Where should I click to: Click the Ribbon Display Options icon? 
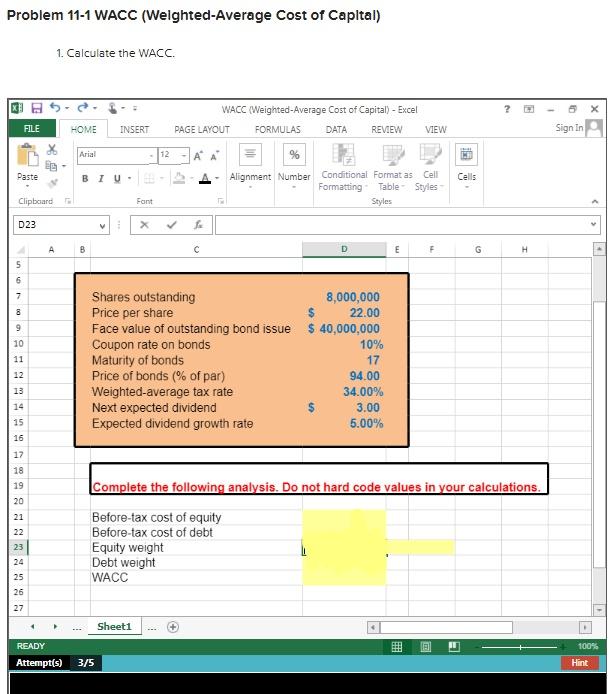click(529, 109)
